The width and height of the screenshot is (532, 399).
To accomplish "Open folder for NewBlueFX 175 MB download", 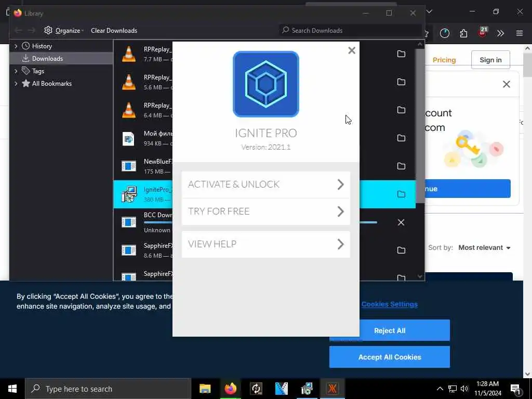I will (x=401, y=166).
